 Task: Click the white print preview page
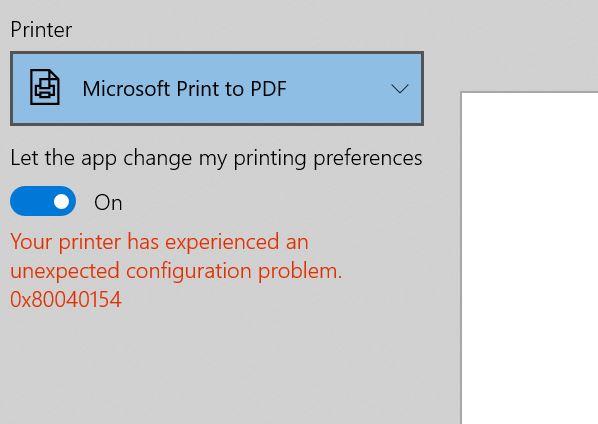pos(529,258)
